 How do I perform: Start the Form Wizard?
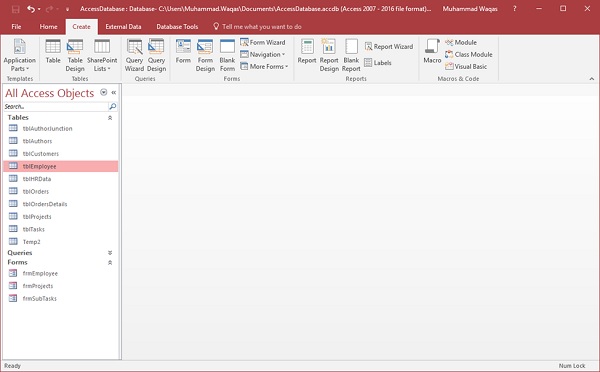click(263, 42)
